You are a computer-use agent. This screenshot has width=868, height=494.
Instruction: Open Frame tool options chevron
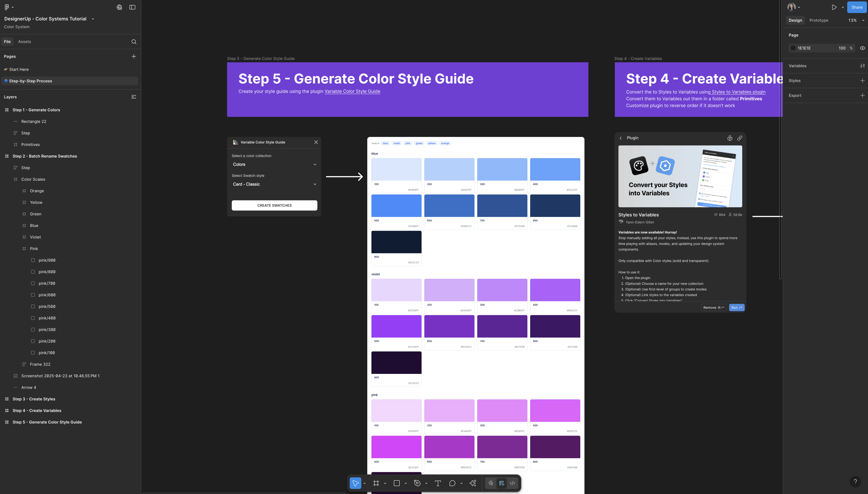[x=385, y=484]
